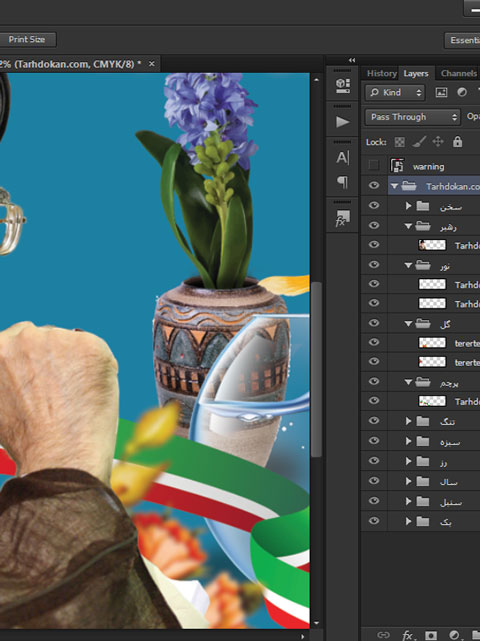Screen dimensions: 480x641
Task: Collapse the رهبر group
Action: [408, 226]
